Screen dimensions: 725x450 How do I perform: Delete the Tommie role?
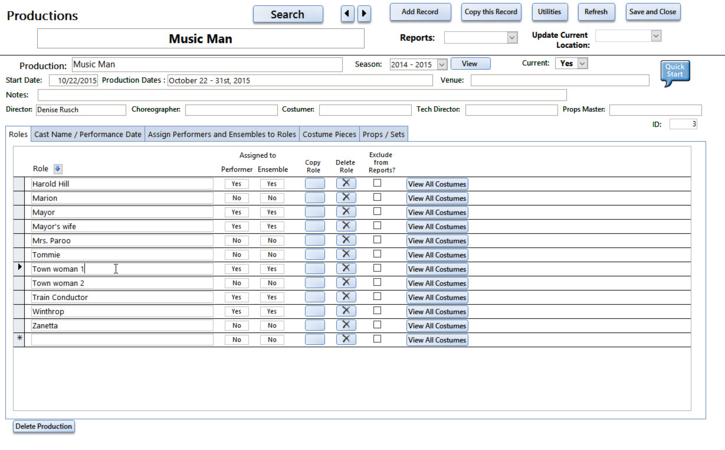346,254
